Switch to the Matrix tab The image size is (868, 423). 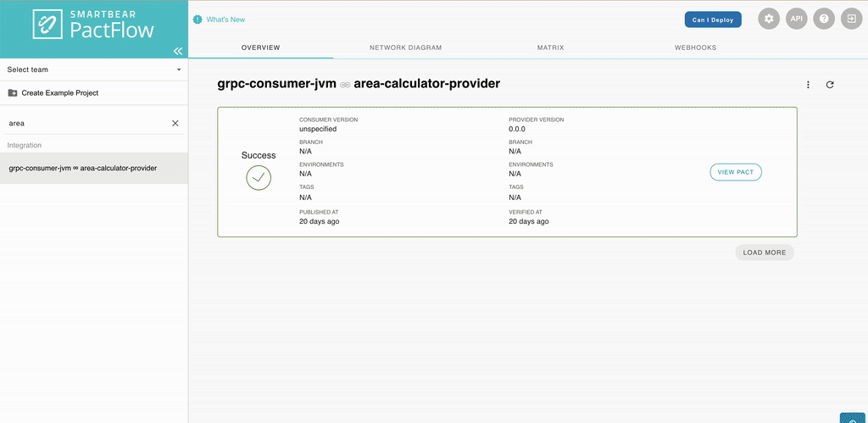[550, 47]
